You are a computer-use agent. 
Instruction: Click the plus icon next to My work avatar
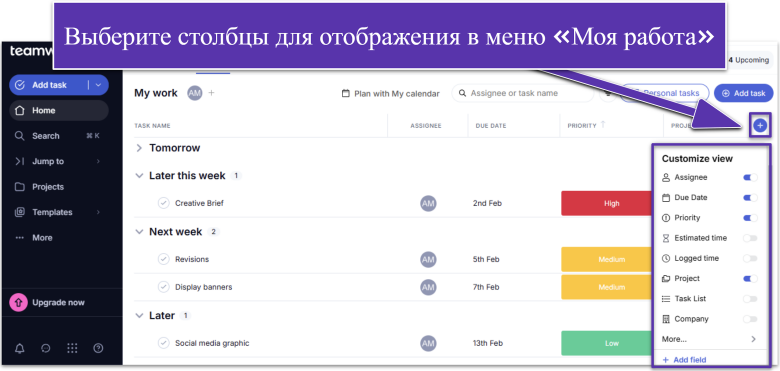pyautogui.click(x=211, y=93)
